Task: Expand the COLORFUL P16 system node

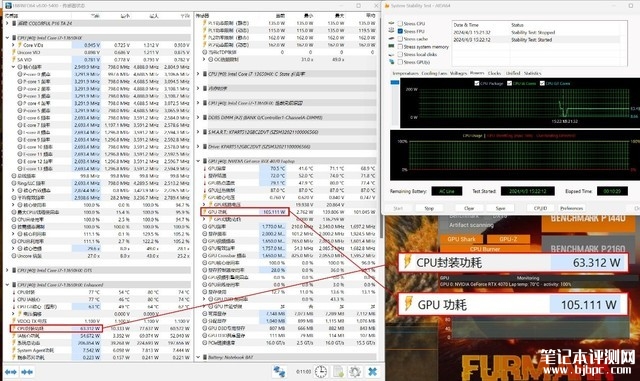Action: 7,23
